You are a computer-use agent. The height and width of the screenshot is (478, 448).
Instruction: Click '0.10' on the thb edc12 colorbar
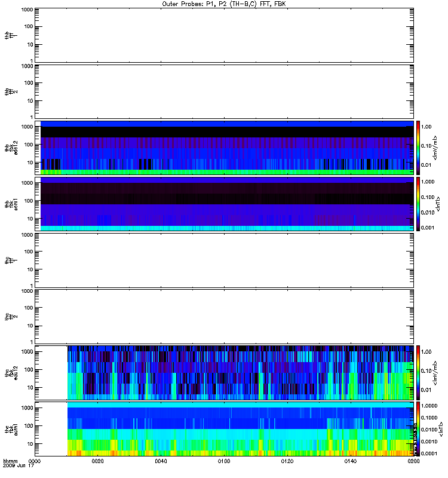click(x=426, y=146)
